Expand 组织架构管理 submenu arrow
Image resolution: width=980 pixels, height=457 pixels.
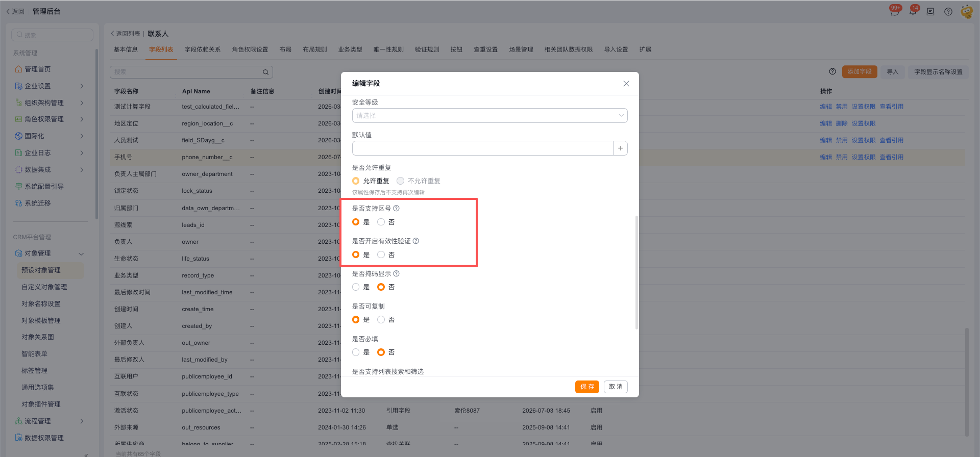(82, 103)
